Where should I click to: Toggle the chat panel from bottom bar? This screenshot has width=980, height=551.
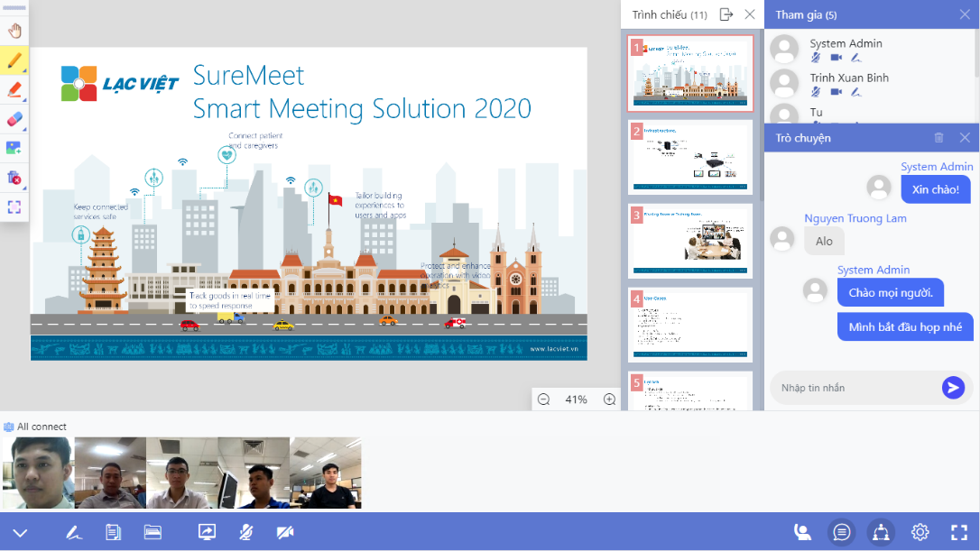(x=841, y=532)
